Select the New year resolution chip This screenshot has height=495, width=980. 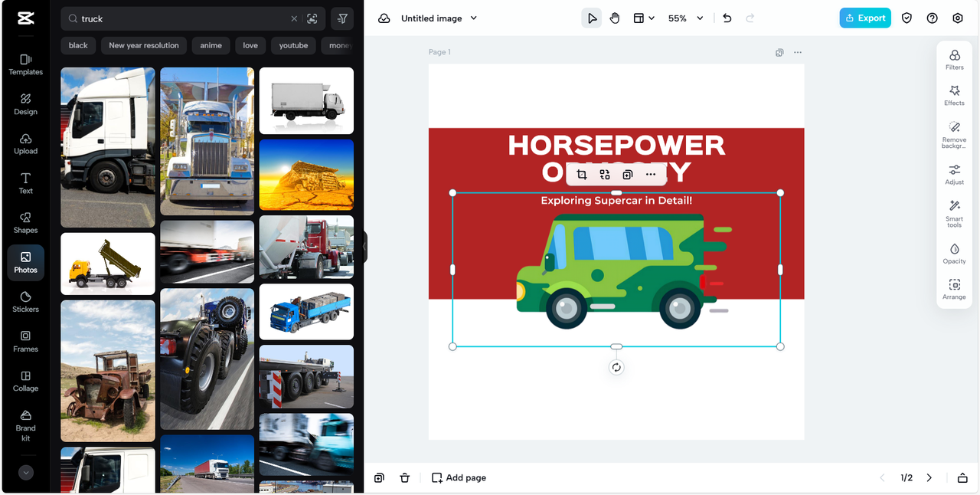point(144,45)
